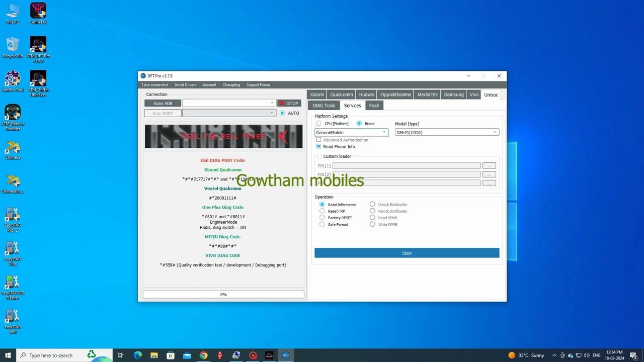Click the FDL[1] browse button
The height and width of the screenshot is (362, 644).
pos(489,165)
